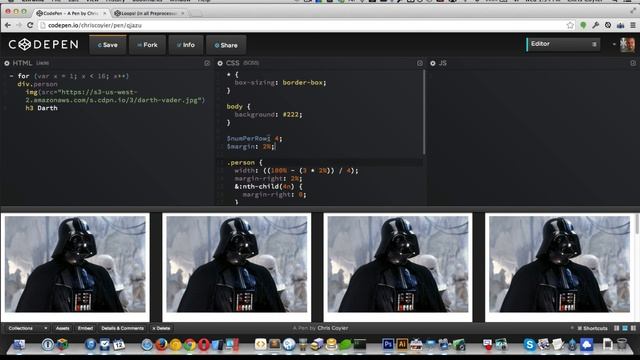Expand the JS editor panel
The height and width of the screenshot is (360, 640).
click(x=633, y=63)
